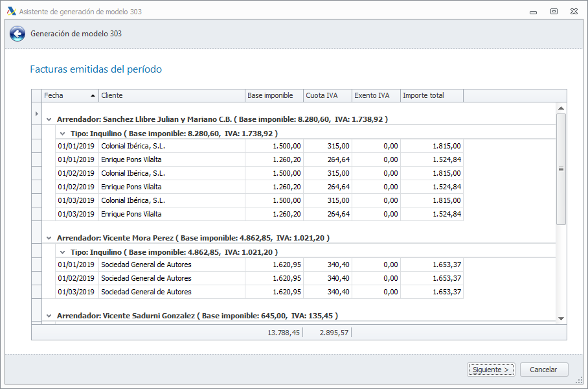
Task: Click the app logo in title bar
Action: (x=11, y=11)
